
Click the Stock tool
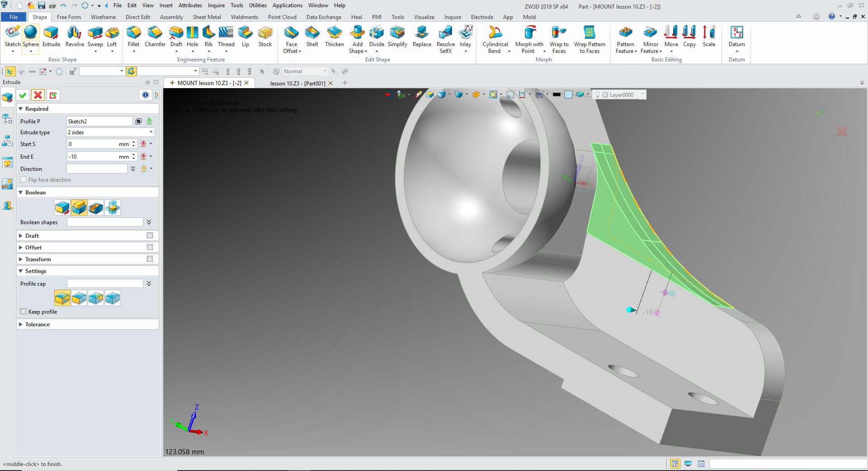click(265, 36)
